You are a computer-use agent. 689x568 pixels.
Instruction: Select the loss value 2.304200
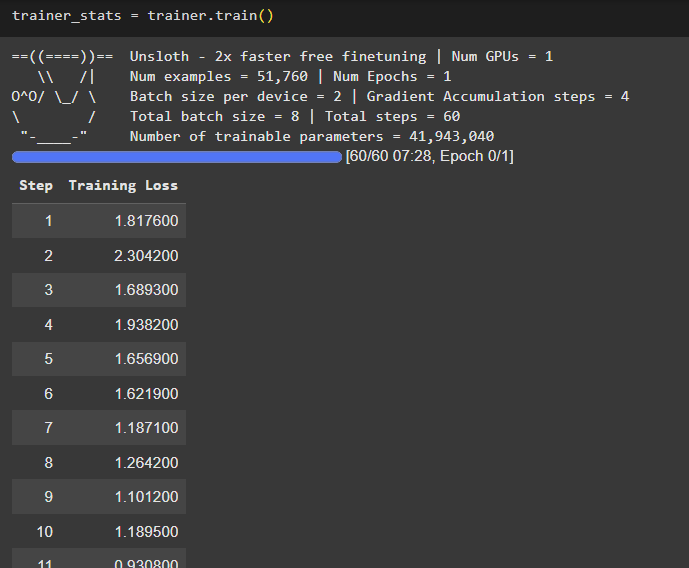[146, 256]
